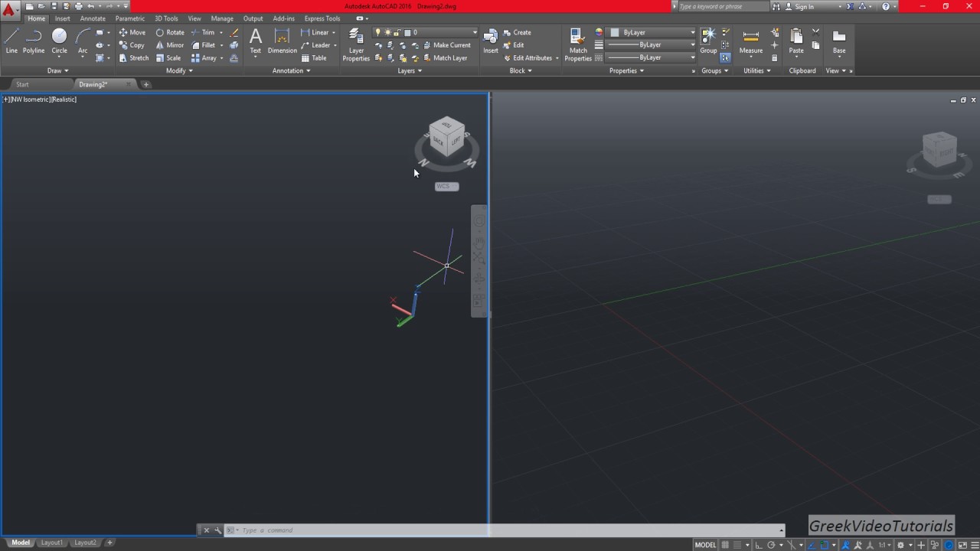Viewport: 980px width, 551px height.
Task: Click Sign In
Action: coord(805,6)
